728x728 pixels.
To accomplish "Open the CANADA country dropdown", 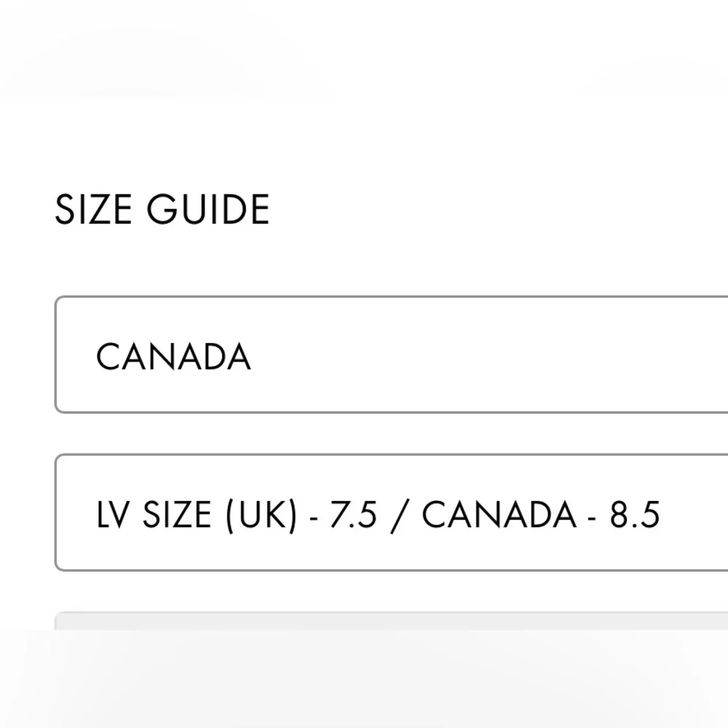I will (x=392, y=355).
